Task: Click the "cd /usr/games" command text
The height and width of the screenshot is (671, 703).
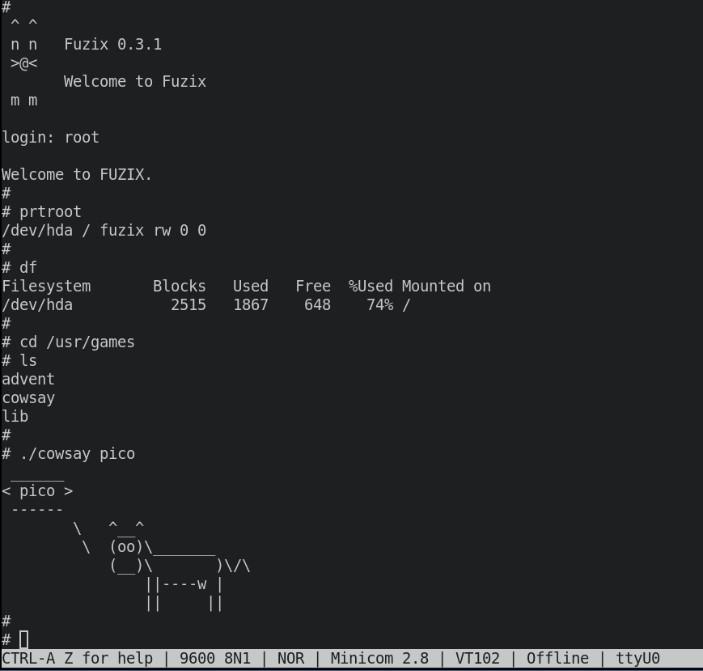Action: point(76,342)
